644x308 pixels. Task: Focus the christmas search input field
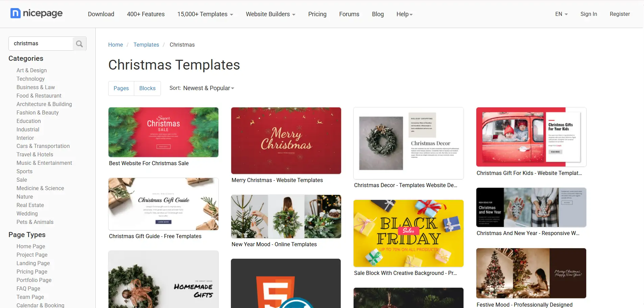click(41, 44)
